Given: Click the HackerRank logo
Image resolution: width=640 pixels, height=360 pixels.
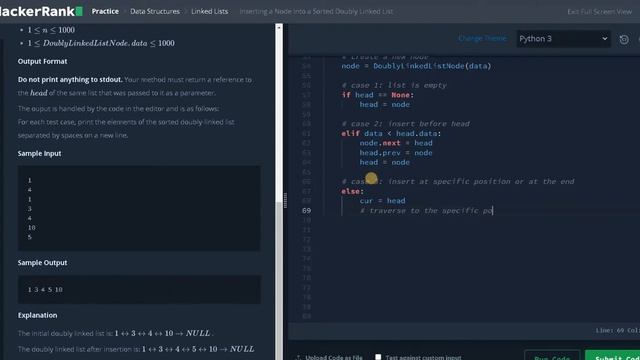Looking at the screenshot, I should [40, 11].
